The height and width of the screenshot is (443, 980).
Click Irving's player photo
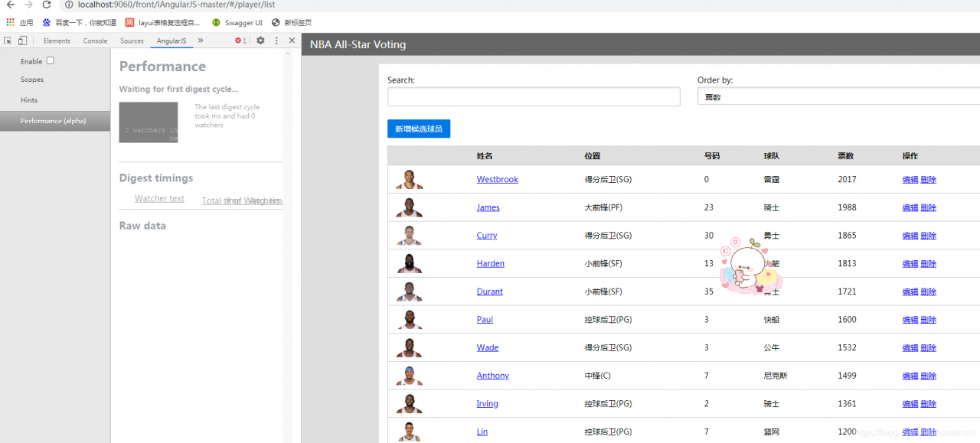pos(410,404)
